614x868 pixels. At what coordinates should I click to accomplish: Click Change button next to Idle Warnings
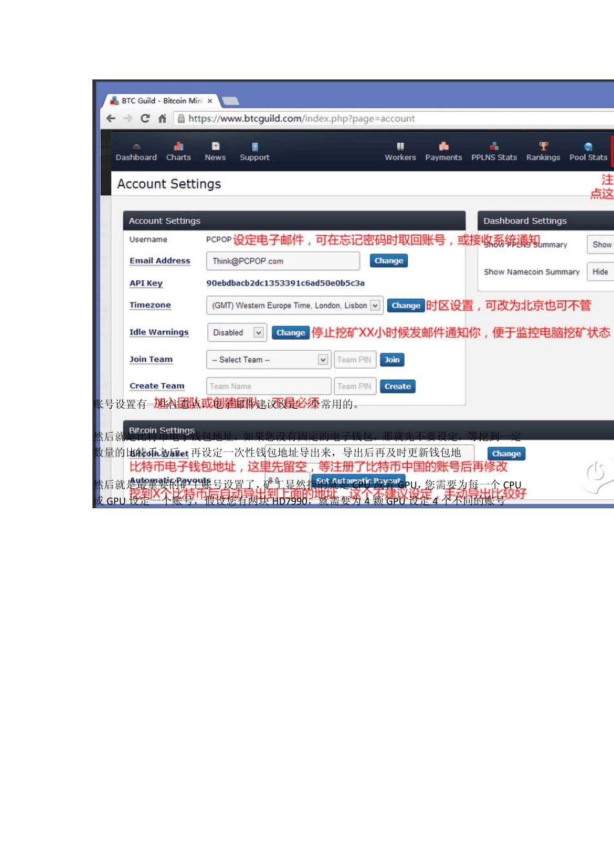click(290, 333)
